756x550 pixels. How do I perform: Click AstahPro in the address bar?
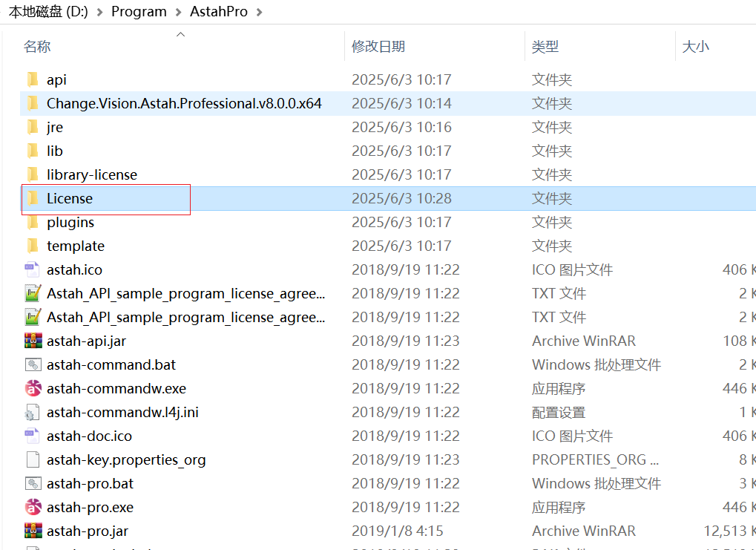(x=218, y=12)
